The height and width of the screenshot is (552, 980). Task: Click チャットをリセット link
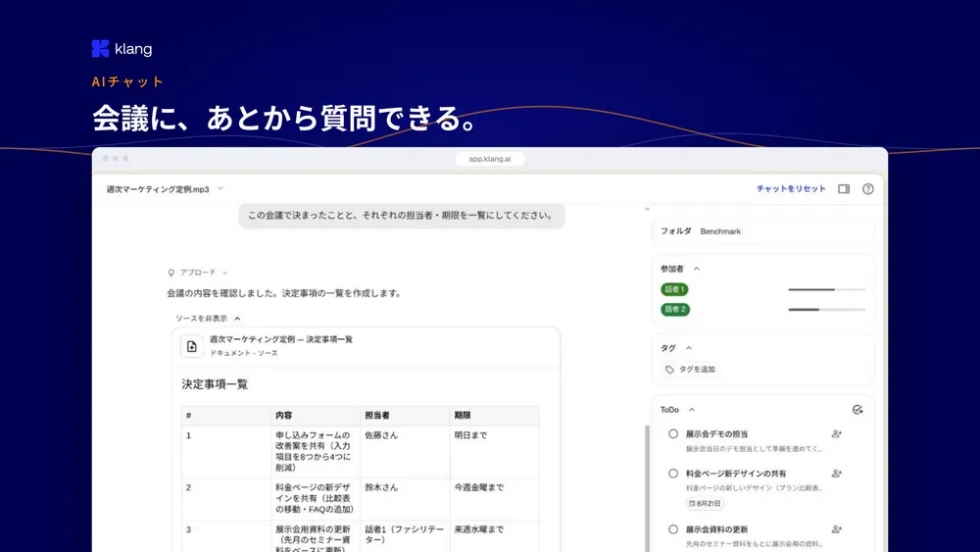point(791,189)
